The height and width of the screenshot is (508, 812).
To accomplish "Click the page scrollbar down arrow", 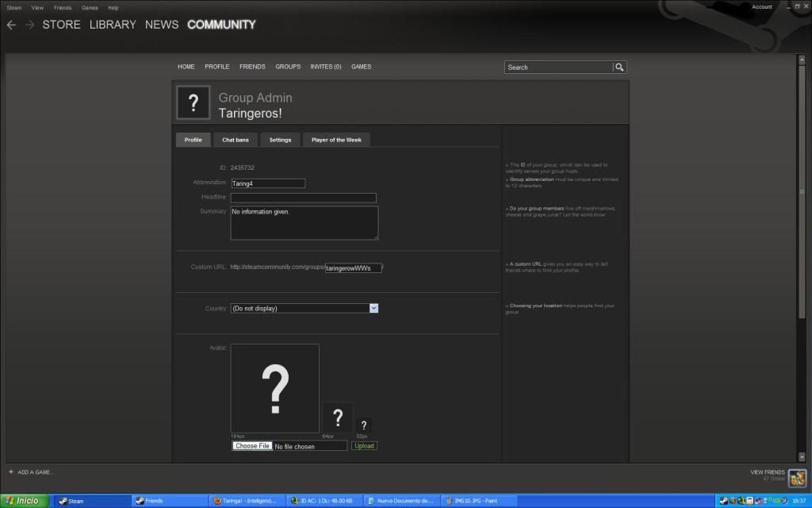I will click(802, 456).
